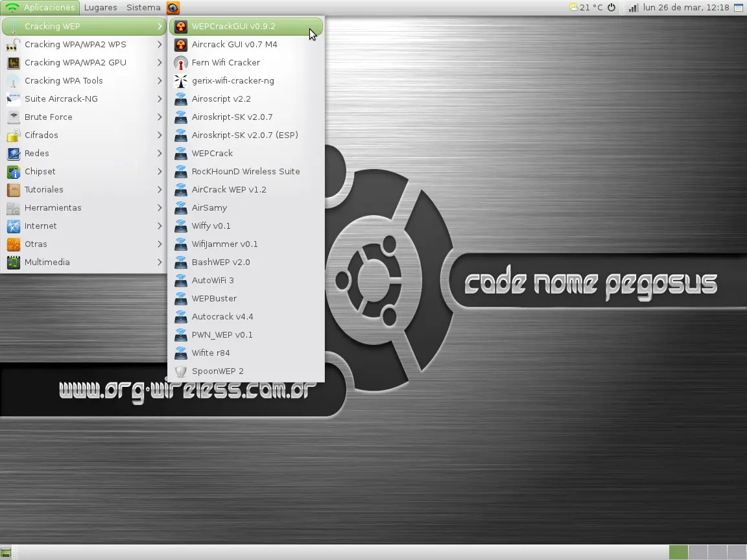Launch Autocrack v4.4

(x=246, y=316)
